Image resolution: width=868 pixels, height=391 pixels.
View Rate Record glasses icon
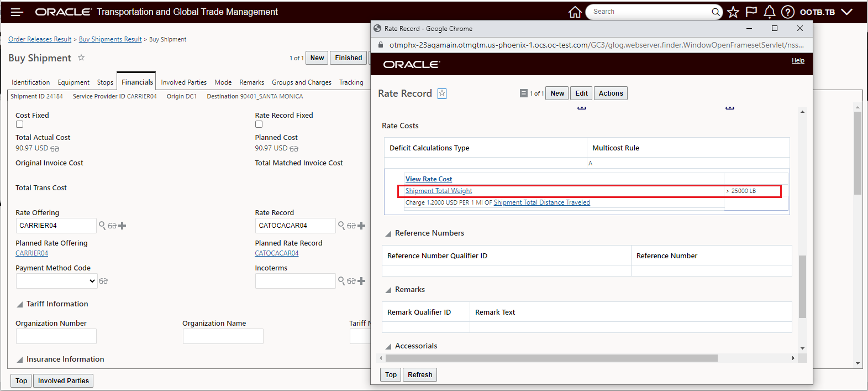tap(351, 226)
